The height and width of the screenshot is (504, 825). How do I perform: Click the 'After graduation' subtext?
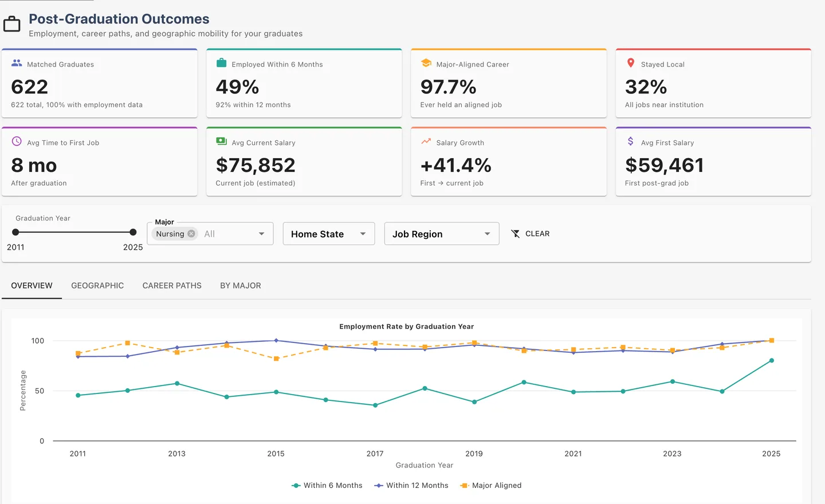(x=39, y=183)
